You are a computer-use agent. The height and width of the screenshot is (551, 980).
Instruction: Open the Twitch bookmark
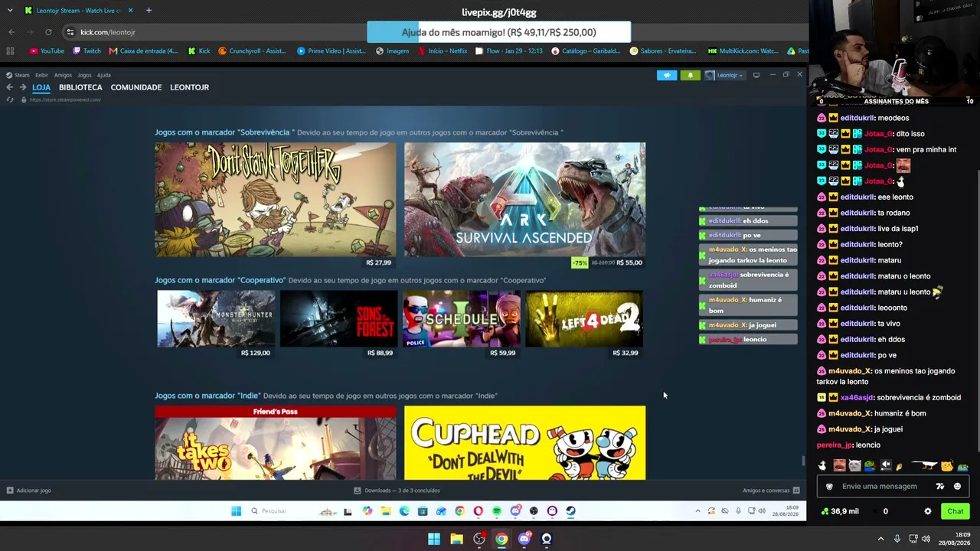point(87,51)
